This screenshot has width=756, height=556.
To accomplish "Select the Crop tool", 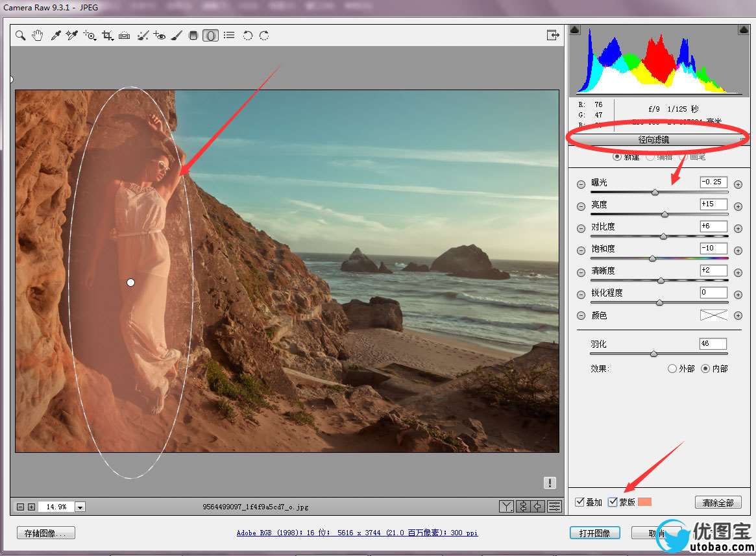I will point(108,35).
